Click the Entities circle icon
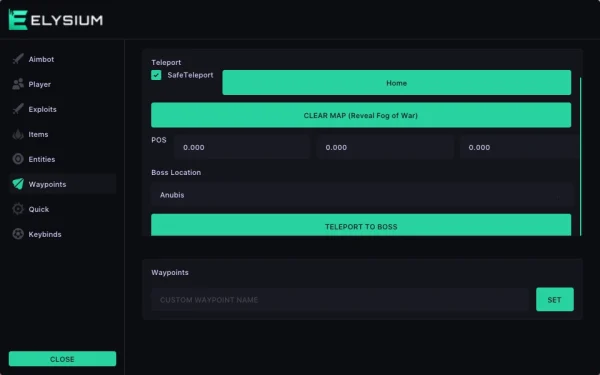The height and width of the screenshot is (375, 600). pos(18,159)
